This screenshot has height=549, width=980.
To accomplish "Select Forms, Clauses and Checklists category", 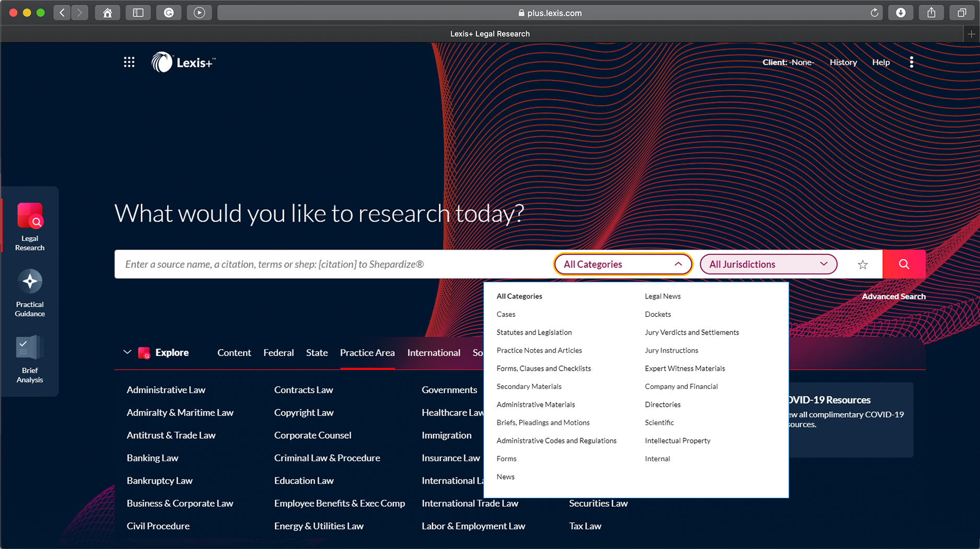I will click(x=544, y=369).
